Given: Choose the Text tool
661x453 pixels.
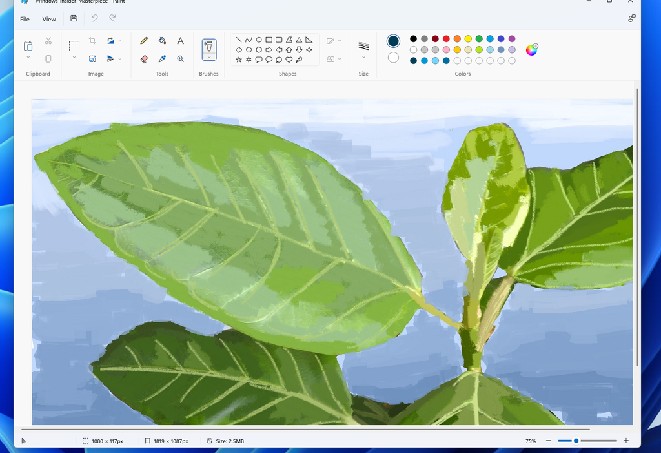Looking at the screenshot, I should [180, 41].
